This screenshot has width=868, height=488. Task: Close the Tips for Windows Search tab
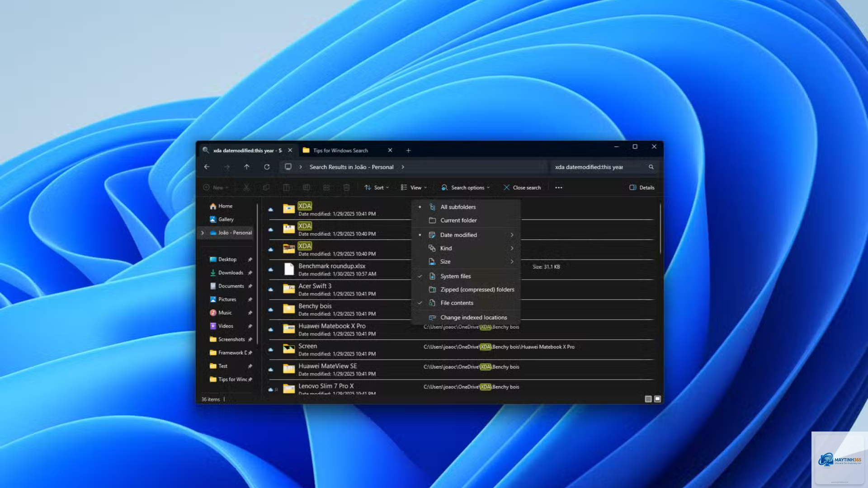[390, 150]
